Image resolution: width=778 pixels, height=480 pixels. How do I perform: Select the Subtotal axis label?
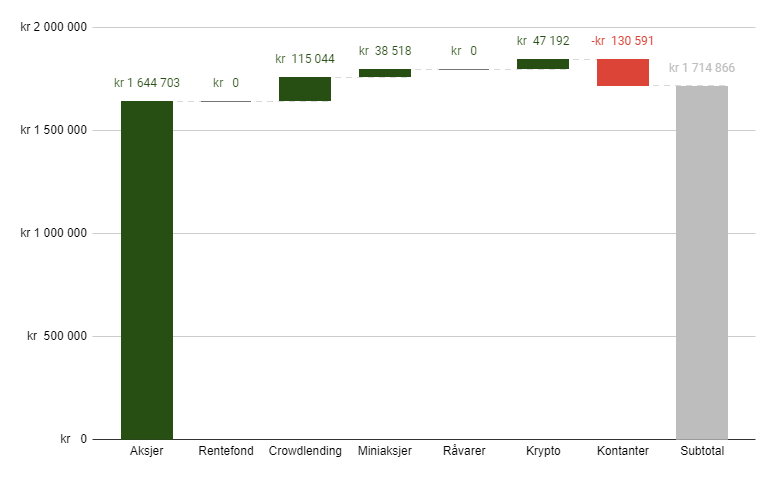point(702,451)
